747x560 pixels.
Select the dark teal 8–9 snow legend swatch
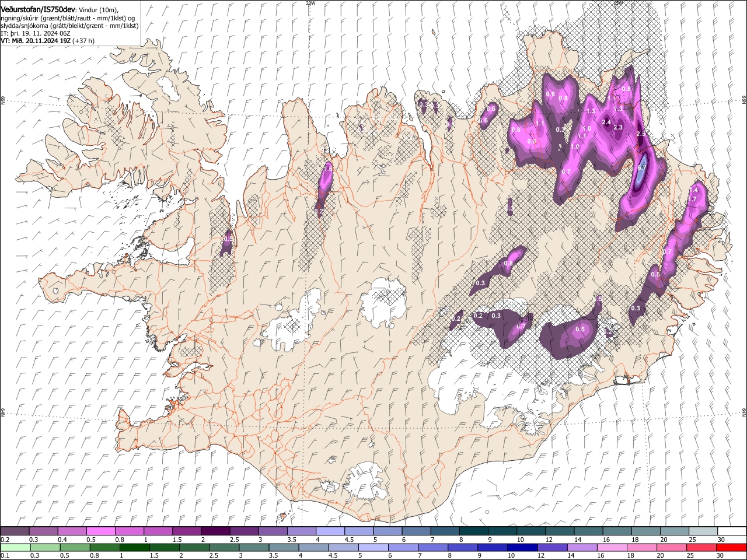coord(474,531)
